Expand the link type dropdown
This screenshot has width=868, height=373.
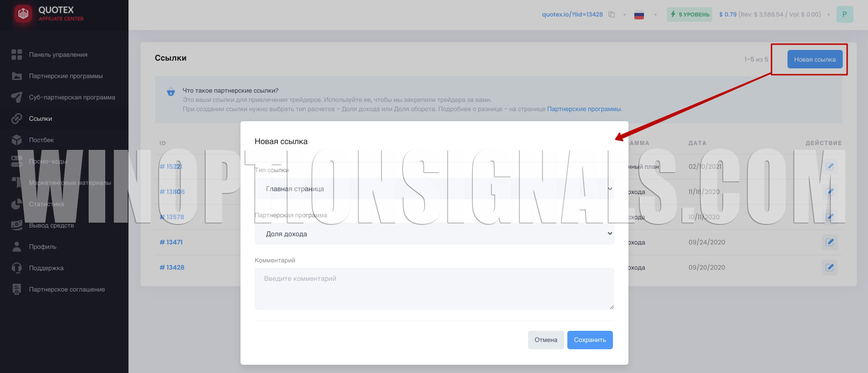coord(434,189)
